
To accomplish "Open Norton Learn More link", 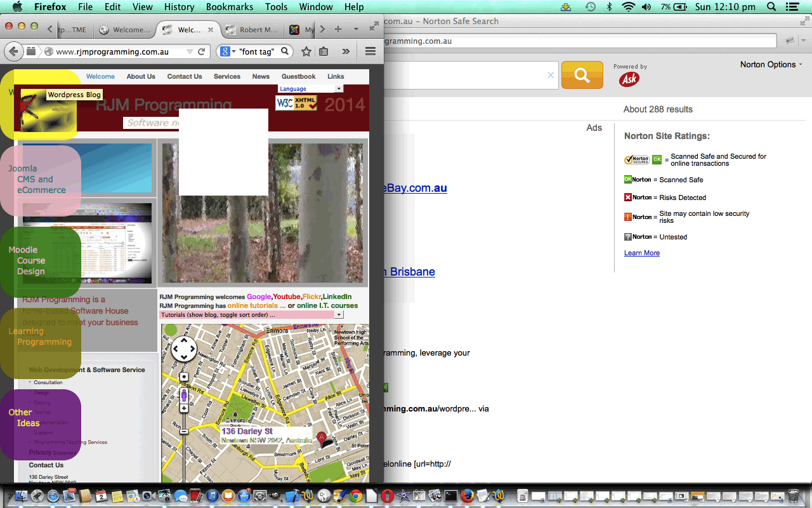I will pos(642,253).
